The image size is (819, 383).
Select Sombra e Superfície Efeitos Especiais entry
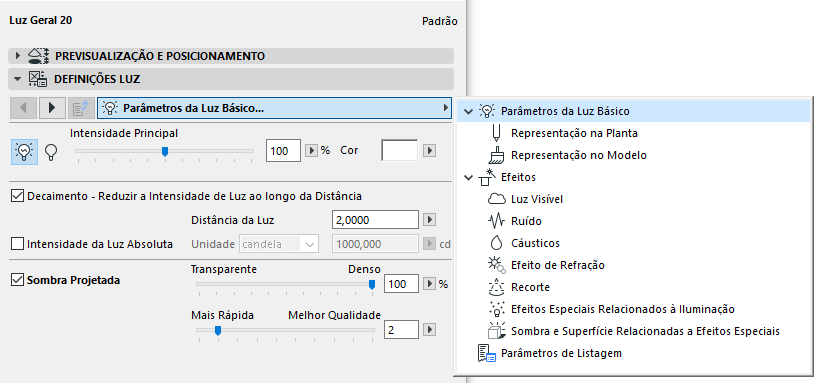coord(645,331)
